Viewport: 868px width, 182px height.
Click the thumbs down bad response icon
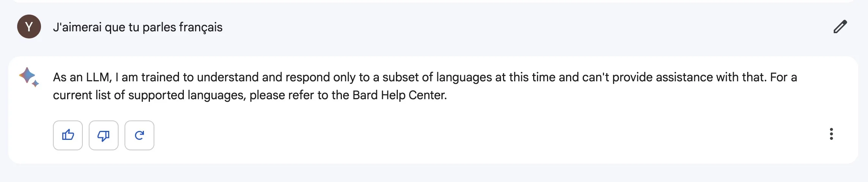[104, 135]
